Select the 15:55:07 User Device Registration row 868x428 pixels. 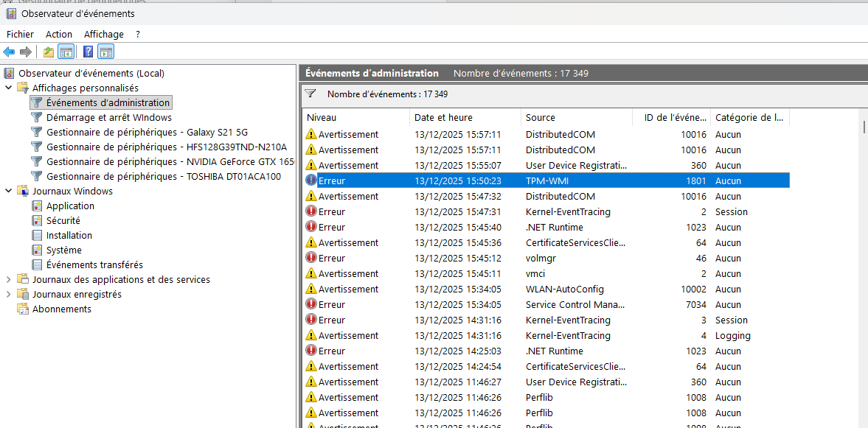click(x=546, y=165)
